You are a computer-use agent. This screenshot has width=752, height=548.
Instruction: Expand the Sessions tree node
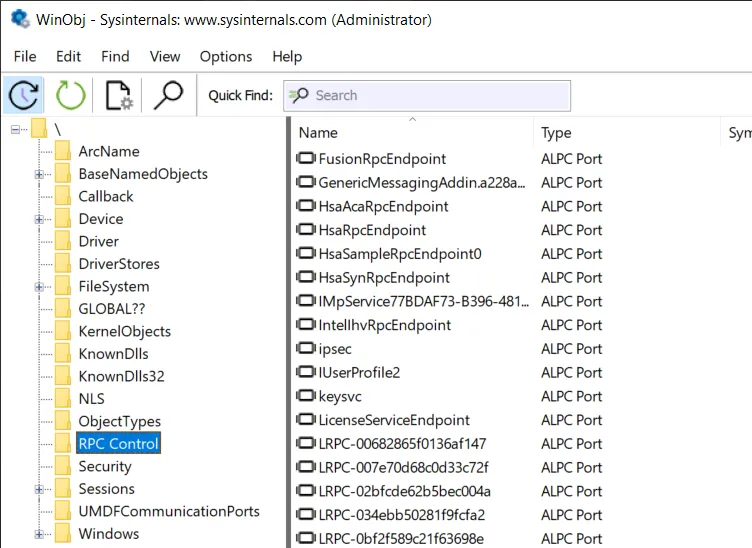40,489
